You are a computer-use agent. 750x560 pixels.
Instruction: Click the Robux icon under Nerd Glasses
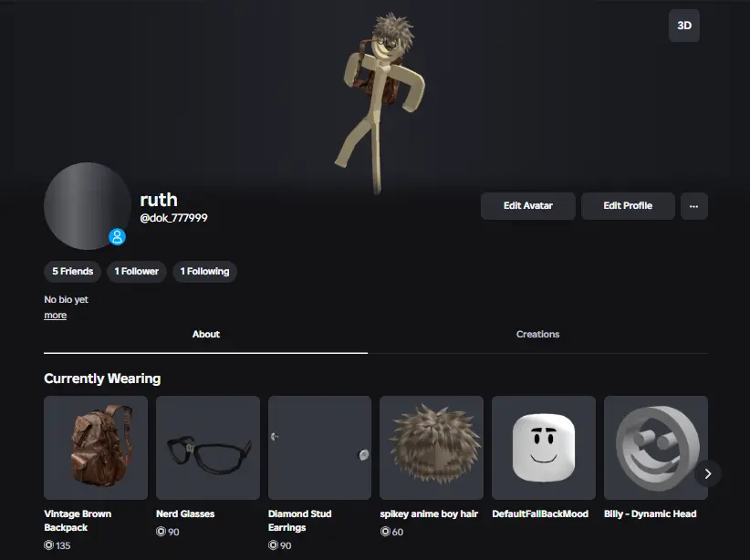click(x=161, y=532)
